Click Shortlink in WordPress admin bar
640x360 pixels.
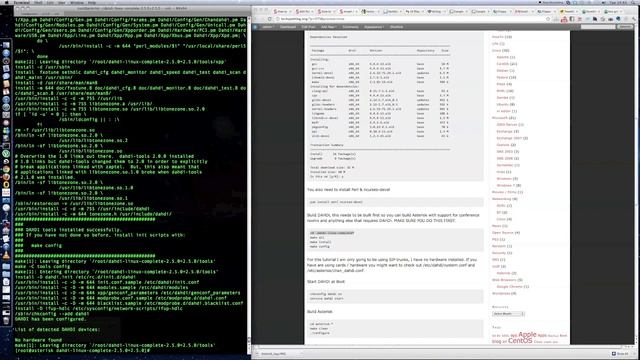(x=396, y=27)
